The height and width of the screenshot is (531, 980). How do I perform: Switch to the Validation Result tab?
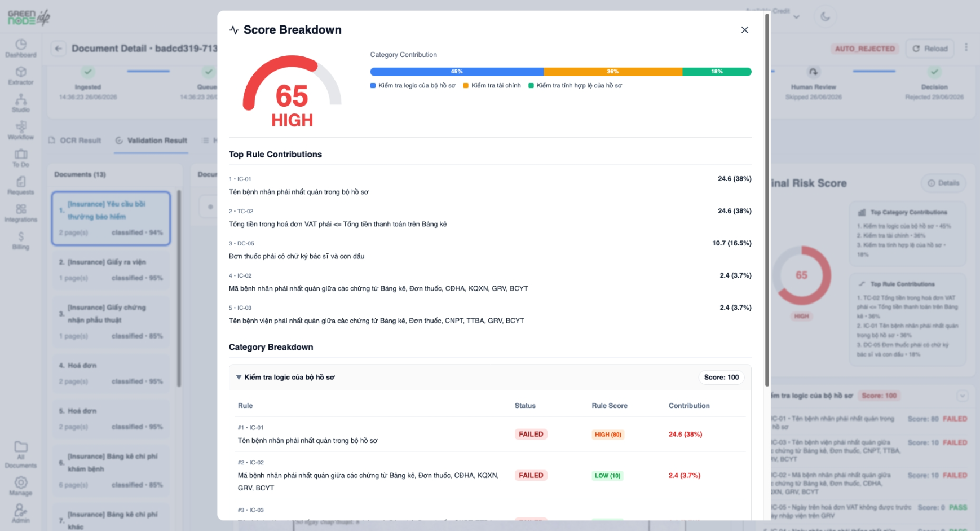pyautogui.click(x=151, y=141)
